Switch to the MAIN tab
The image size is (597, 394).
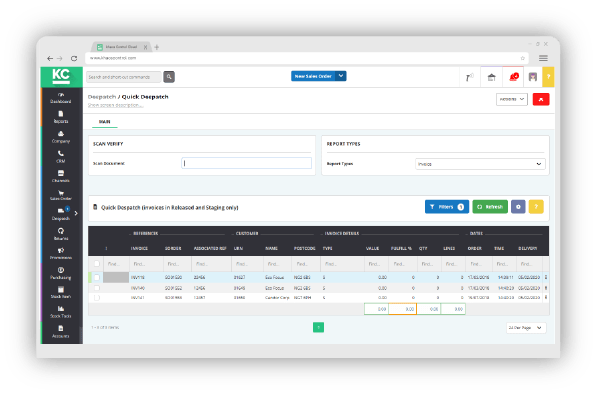point(104,122)
